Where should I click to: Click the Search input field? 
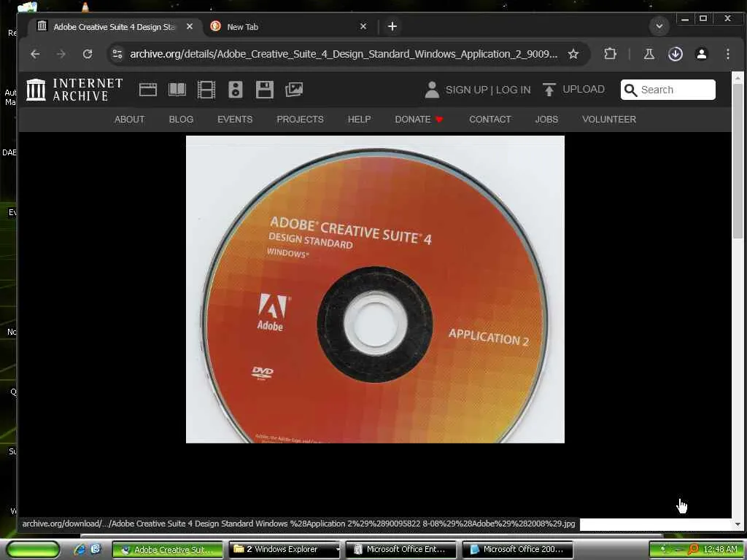[668, 90]
